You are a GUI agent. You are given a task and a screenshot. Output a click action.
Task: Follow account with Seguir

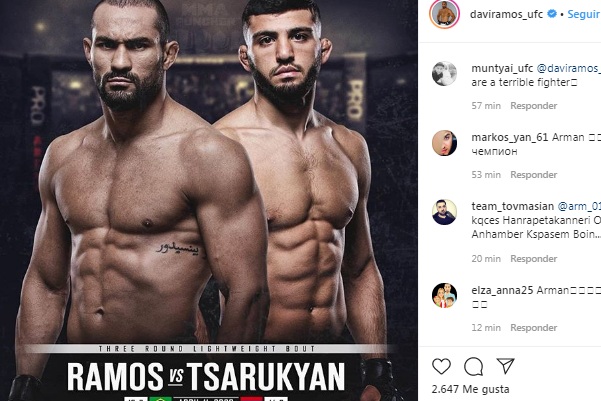pos(584,14)
